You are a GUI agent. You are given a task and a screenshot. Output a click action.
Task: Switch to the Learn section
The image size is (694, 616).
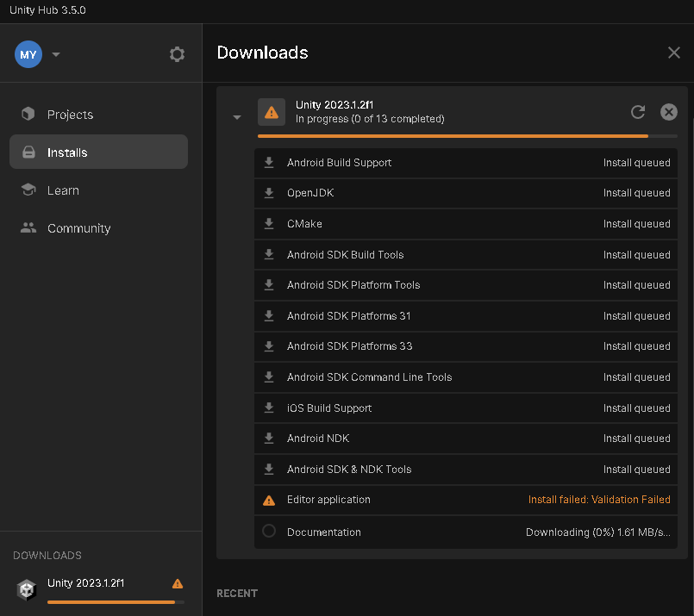98,190
